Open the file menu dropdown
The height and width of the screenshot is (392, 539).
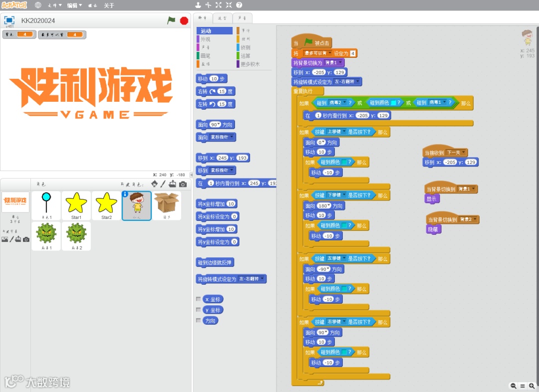[55, 5]
